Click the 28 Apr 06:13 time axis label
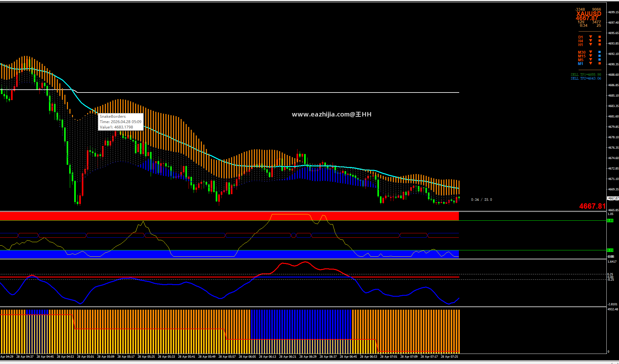 pyautogui.click(x=267, y=357)
